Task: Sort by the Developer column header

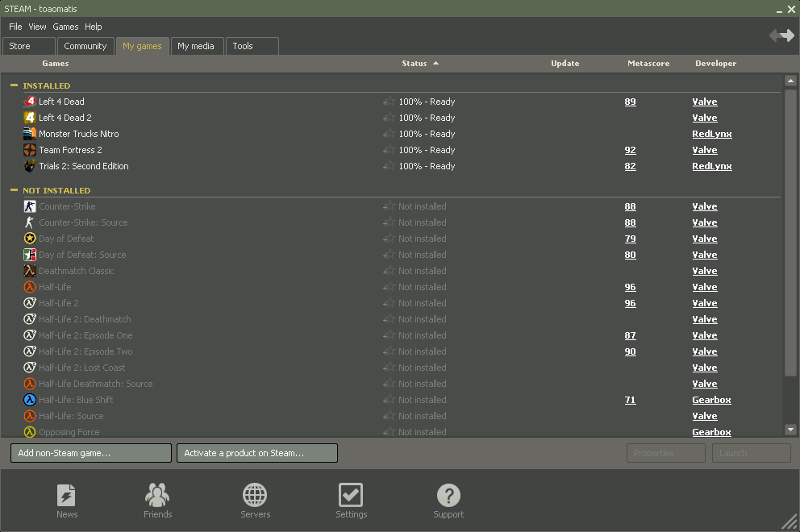Action: coord(715,63)
